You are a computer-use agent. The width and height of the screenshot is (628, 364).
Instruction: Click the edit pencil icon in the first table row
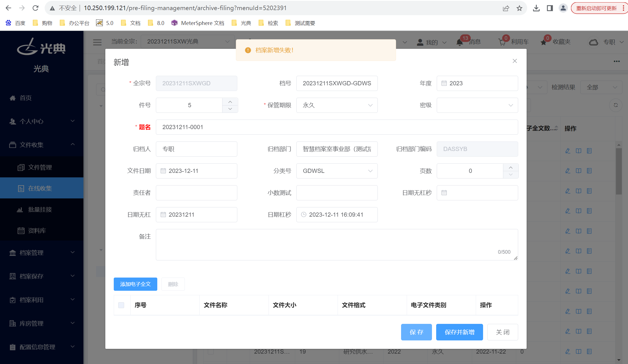[x=568, y=151]
